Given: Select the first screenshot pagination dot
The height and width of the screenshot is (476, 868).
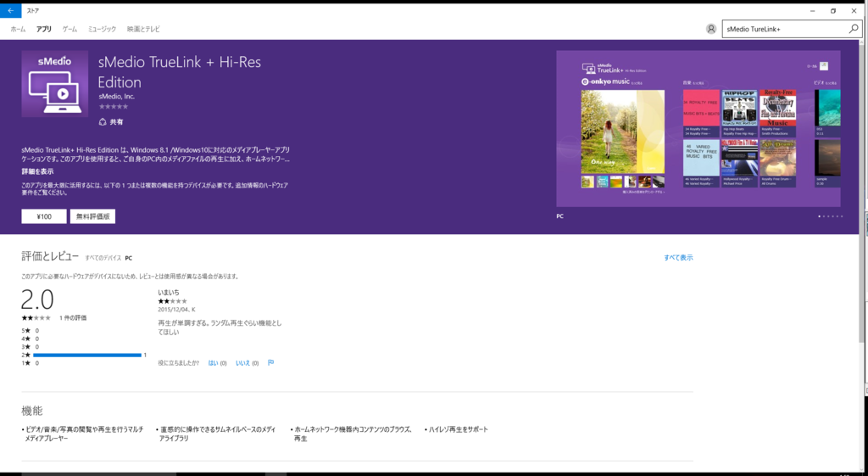Looking at the screenshot, I should coord(820,216).
